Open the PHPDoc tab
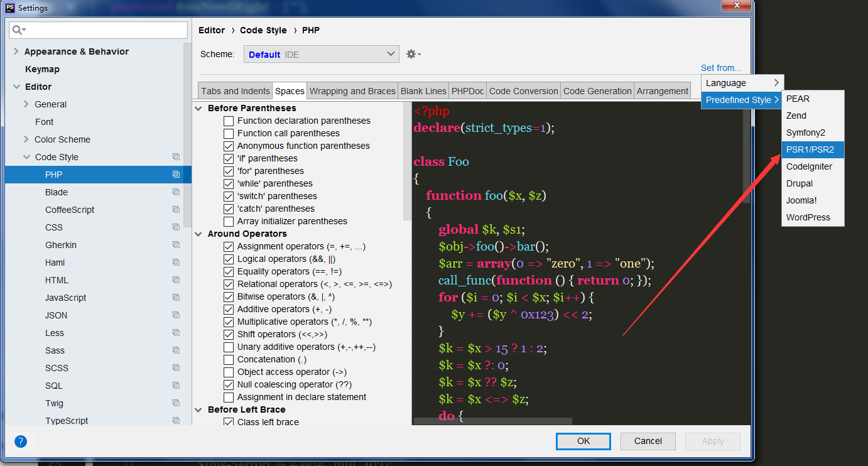Viewport: 868px width, 466px height. click(x=468, y=91)
